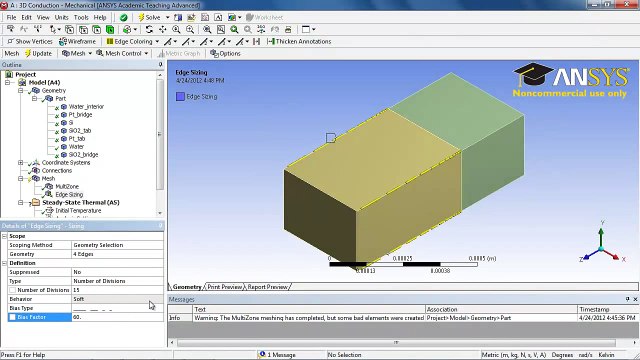Select Steady-State Thermal (A5) node
The image size is (640, 360).
point(80,202)
